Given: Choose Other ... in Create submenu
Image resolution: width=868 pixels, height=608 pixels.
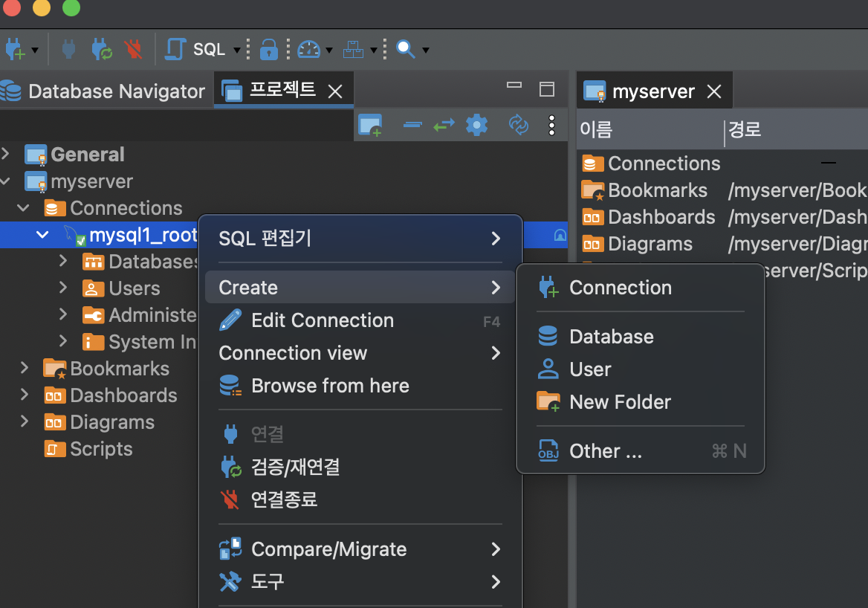Looking at the screenshot, I should [641, 451].
